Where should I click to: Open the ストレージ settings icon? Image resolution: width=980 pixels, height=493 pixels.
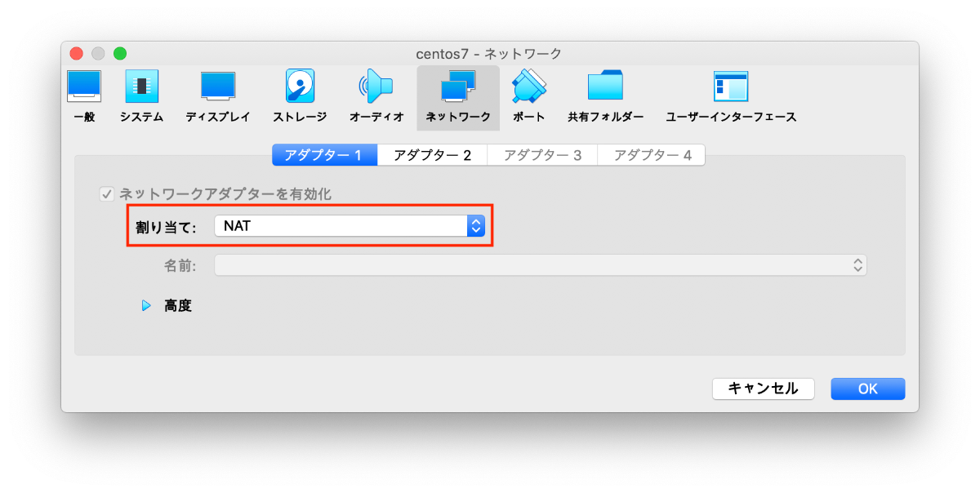(x=300, y=96)
